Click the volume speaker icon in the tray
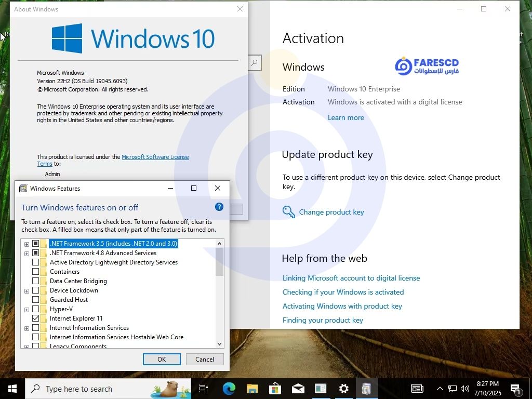 (x=465, y=389)
